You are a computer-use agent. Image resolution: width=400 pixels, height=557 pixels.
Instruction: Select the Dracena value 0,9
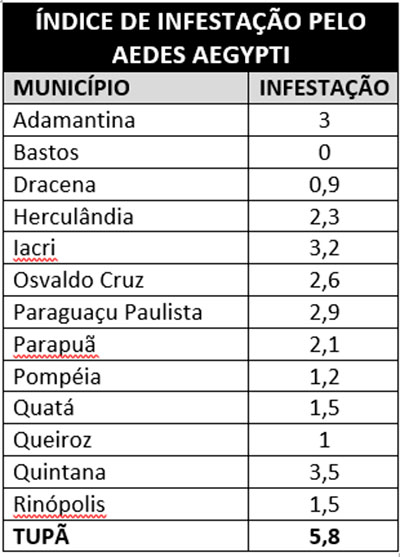point(324,185)
